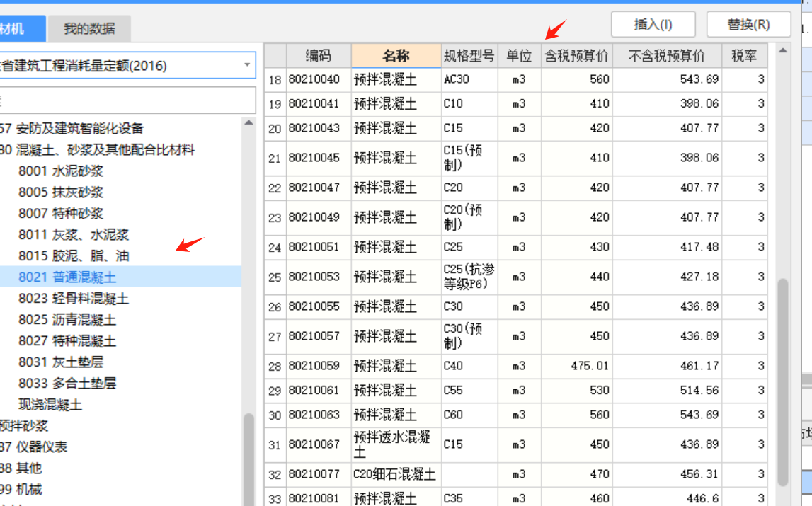Switch to the 我的数据 tab
Viewport: 812px width, 506px height.
[x=89, y=28]
